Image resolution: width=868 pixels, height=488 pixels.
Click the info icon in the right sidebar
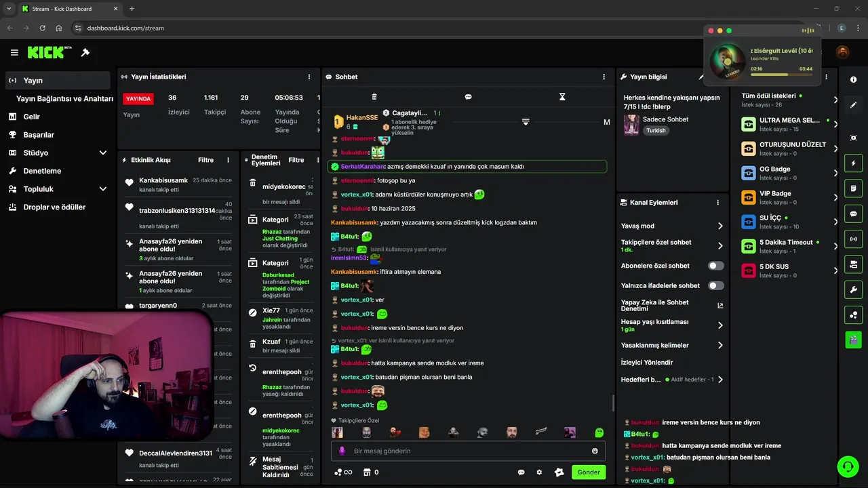(853, 79)
